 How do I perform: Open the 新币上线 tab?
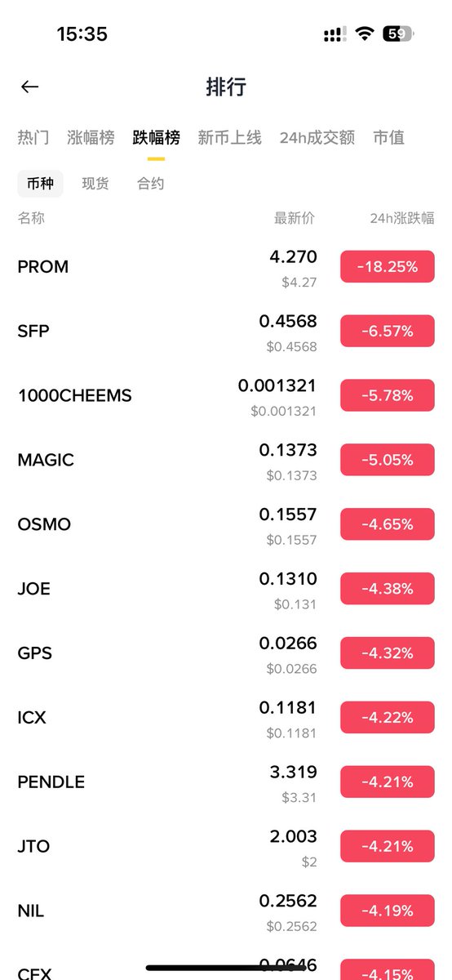click(229, 137)
